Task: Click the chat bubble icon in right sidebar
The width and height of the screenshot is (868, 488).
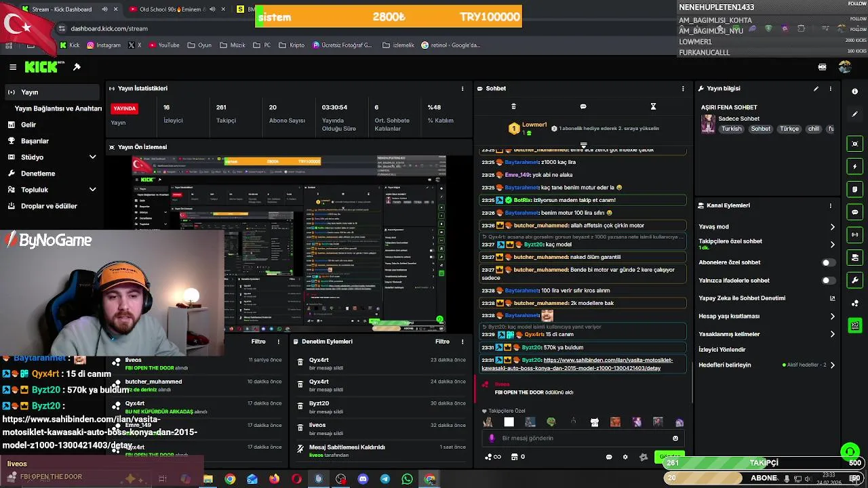Action: [x=854, y=212]
